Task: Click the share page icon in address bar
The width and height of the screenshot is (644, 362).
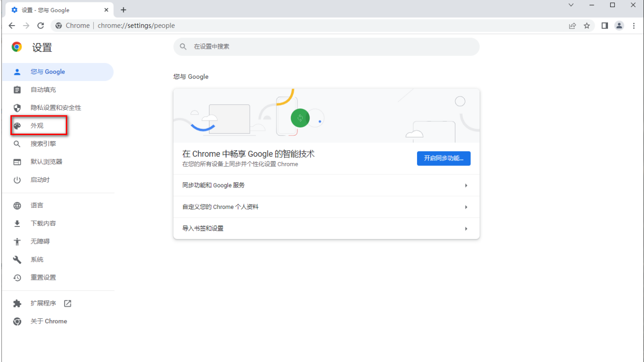Action: pos(572,26)
